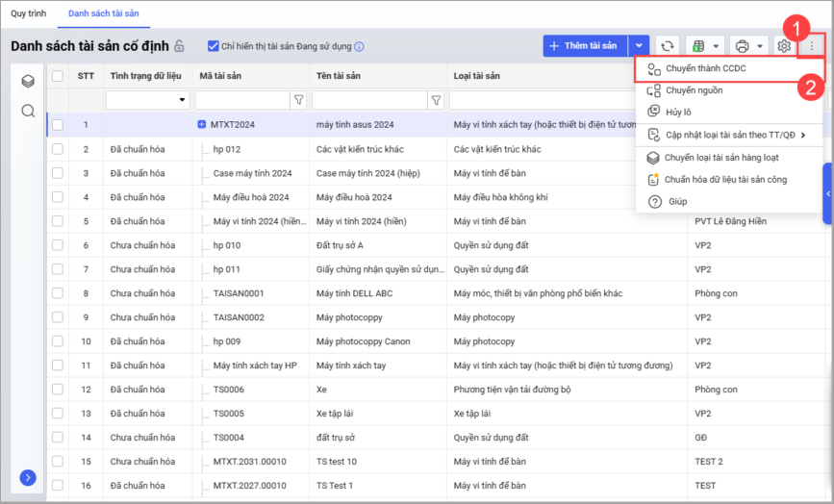The image size is (834, 504).
Task: Switch to Danh sách tài sản tab
Action: coord(104,13)
